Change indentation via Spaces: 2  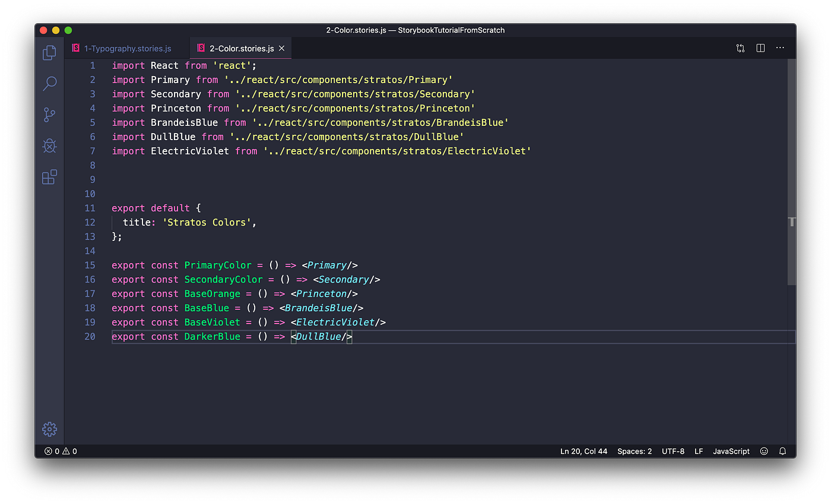pos(634,451)
